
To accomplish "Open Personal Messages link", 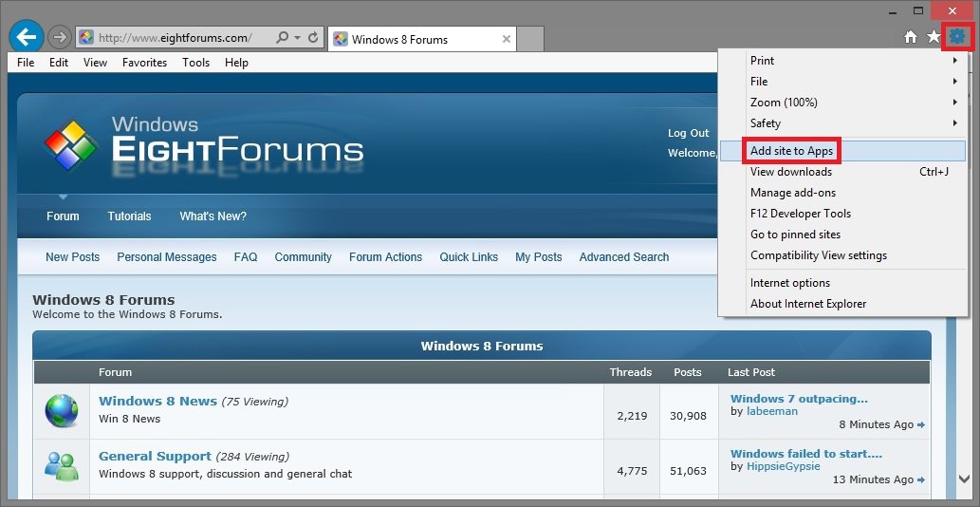I will pos(167,257).
